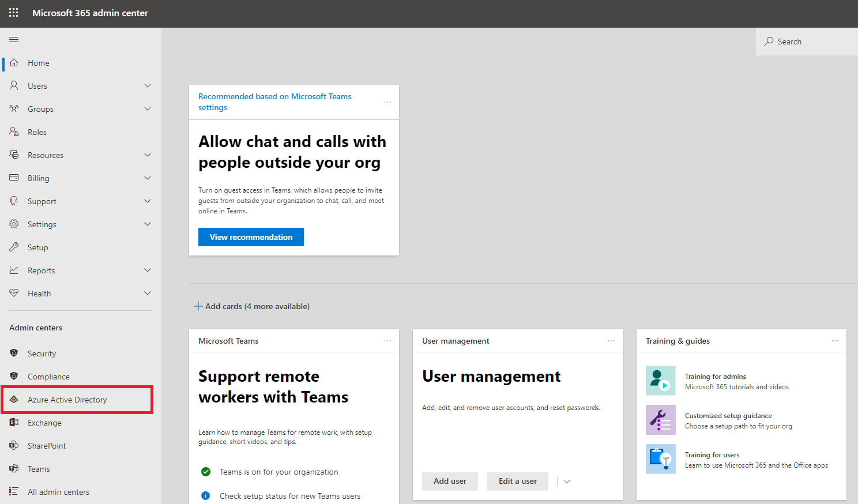Screen dimensions: 858x504
Task: Click the Azure Active Directory diamond icon
Action: [x=14, y=399]
